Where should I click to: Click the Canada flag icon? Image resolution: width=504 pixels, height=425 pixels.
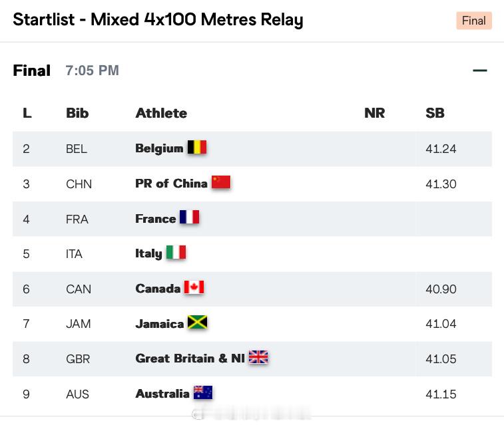(x=194, y=287)
